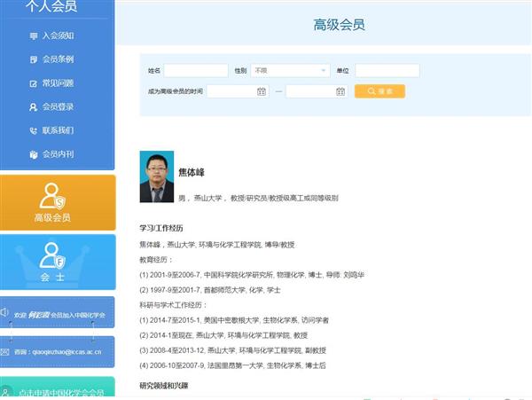Click the portrait photo of 焦体峰
Image resolution: width=532 pixels, height=400 pixels.
pyautogui.click(x=157, y=177)
